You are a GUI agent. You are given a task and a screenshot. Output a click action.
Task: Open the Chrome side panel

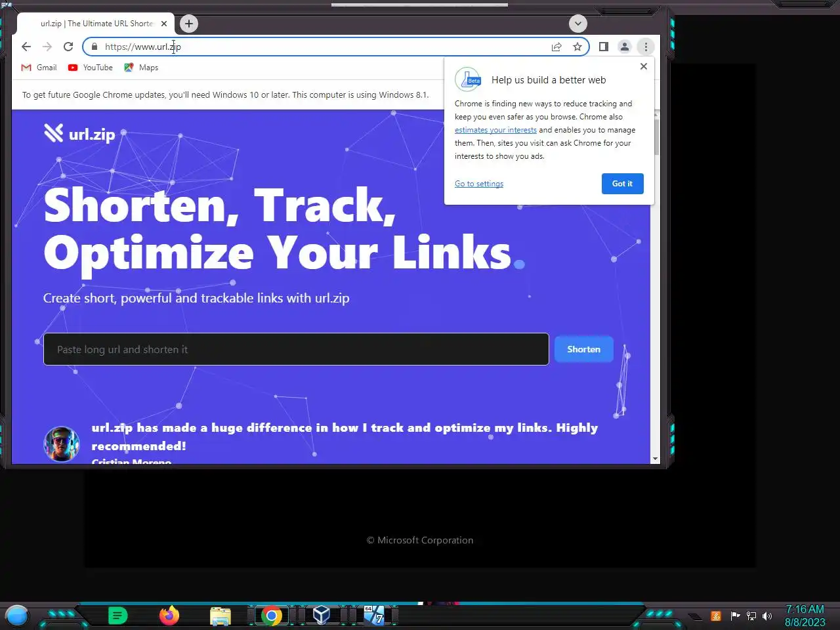pyautogui.click(x=604, y=47)
